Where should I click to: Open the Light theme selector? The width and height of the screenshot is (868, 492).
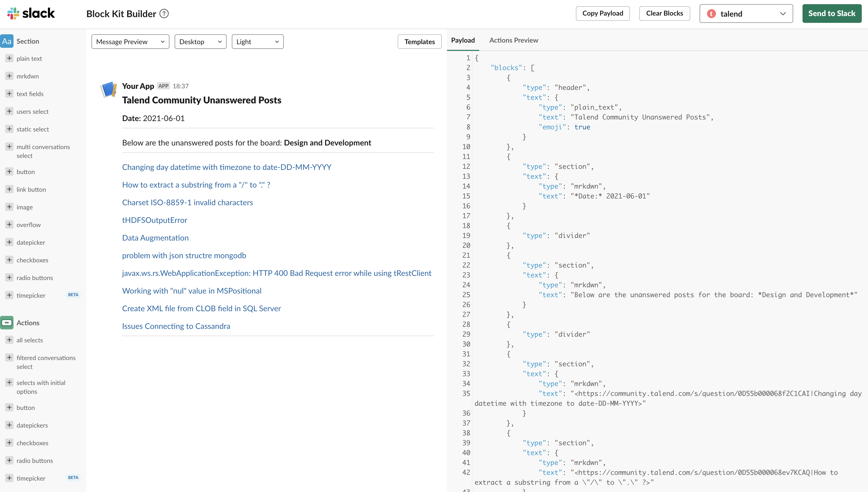pos(257,41)
